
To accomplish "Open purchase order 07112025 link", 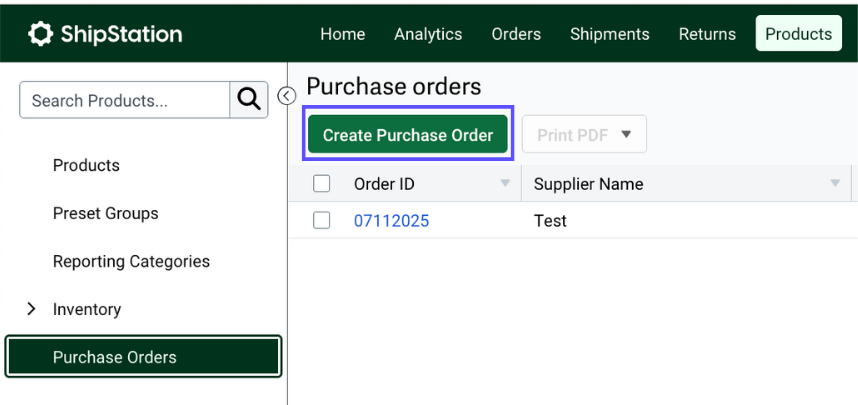I will [391, 221].
